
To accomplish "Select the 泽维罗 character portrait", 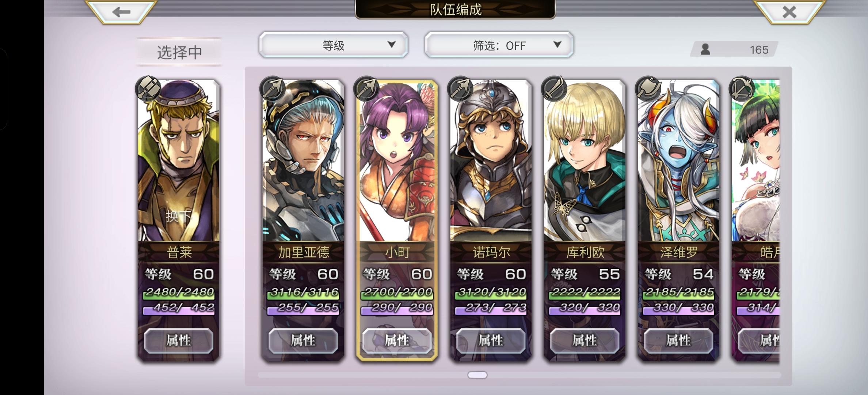I will 679,161.
